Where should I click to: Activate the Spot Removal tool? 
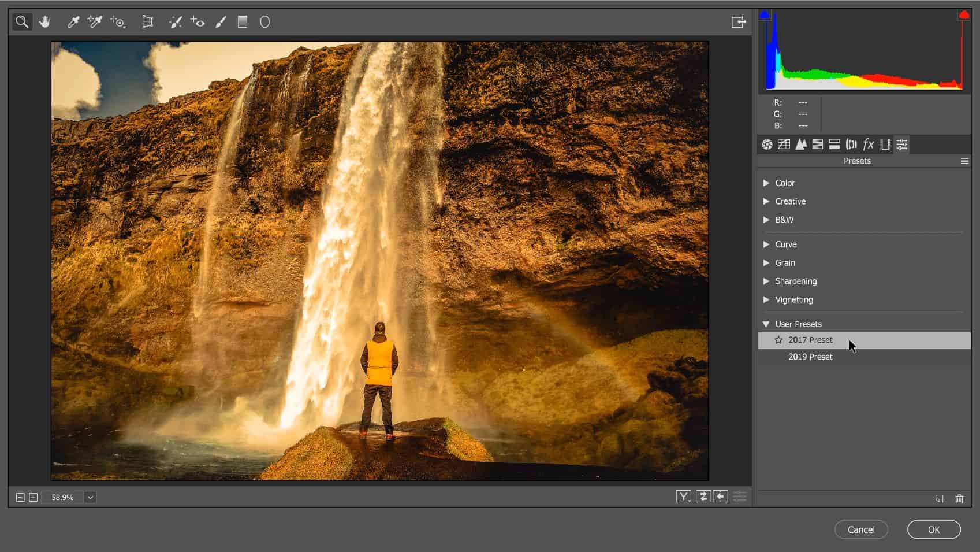click(175, 22)
